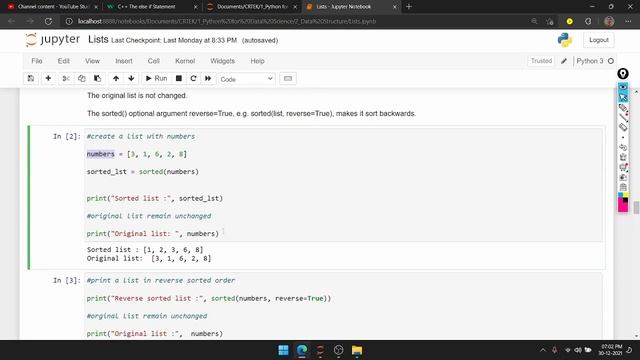This screenshot has width=640, height=360.
Task: Click the Edge icon in taskbar
Action: click(x=302, y=350)
